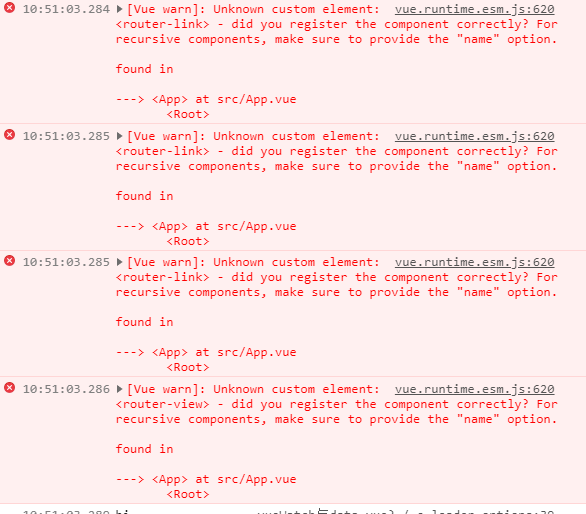Screen dimensions: 586x514
Task: Click the 10:51:03.284 timestamp
Action: (x=66, y=9)
